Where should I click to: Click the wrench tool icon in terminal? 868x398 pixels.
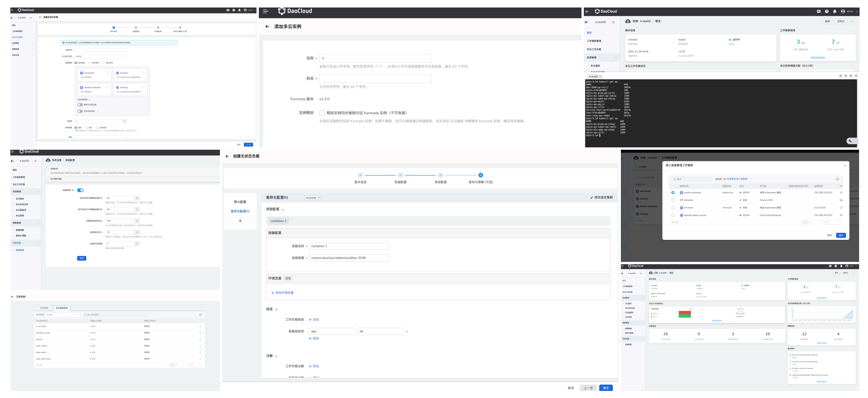coord(849,141)
